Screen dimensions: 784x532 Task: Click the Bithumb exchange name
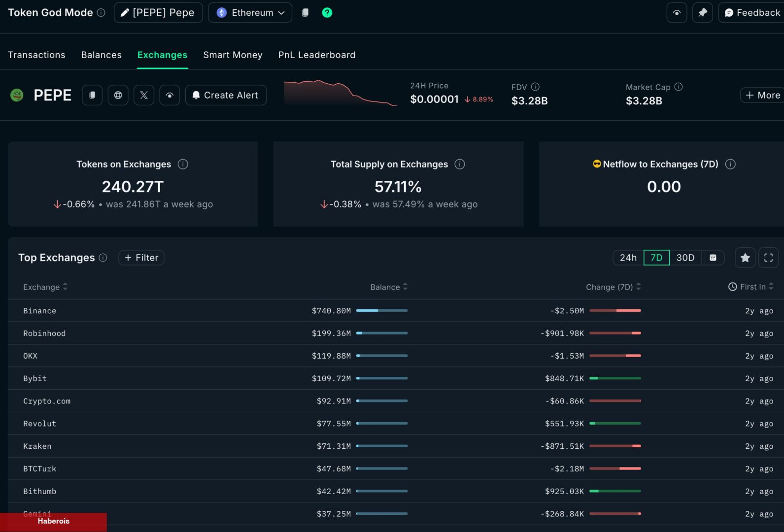coord(39,492)
